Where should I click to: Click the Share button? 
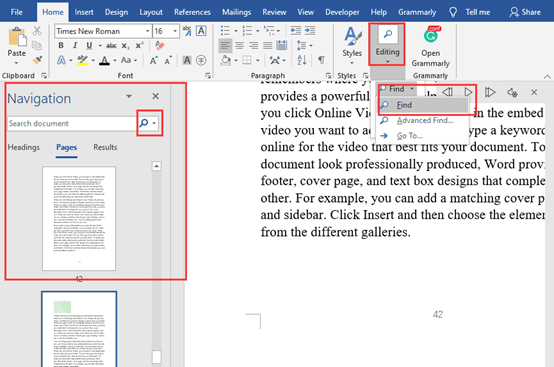click(x=525, y=12)
